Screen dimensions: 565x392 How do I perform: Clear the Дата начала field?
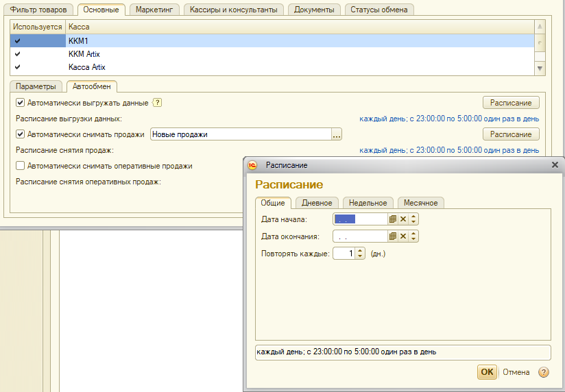click(x=403, y=219)
